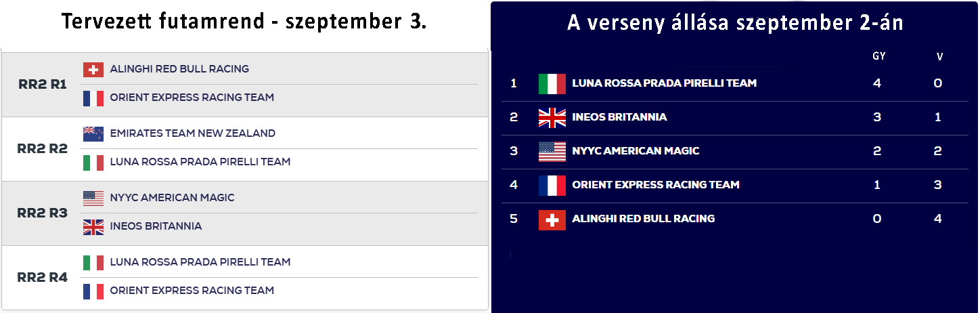Viewport: 980px width, 313px height.
Task: Click the Swiss flag in standings row 5
Action: (552, 220)
